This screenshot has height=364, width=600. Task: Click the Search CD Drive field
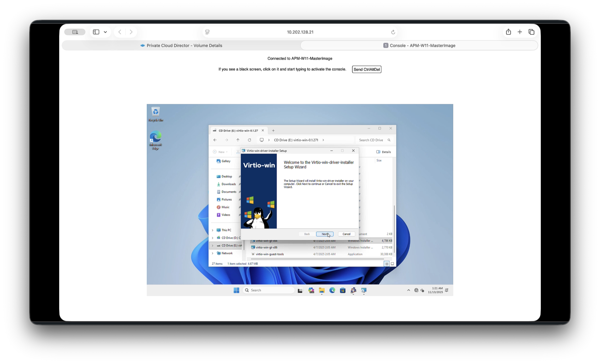coord(374,140)
